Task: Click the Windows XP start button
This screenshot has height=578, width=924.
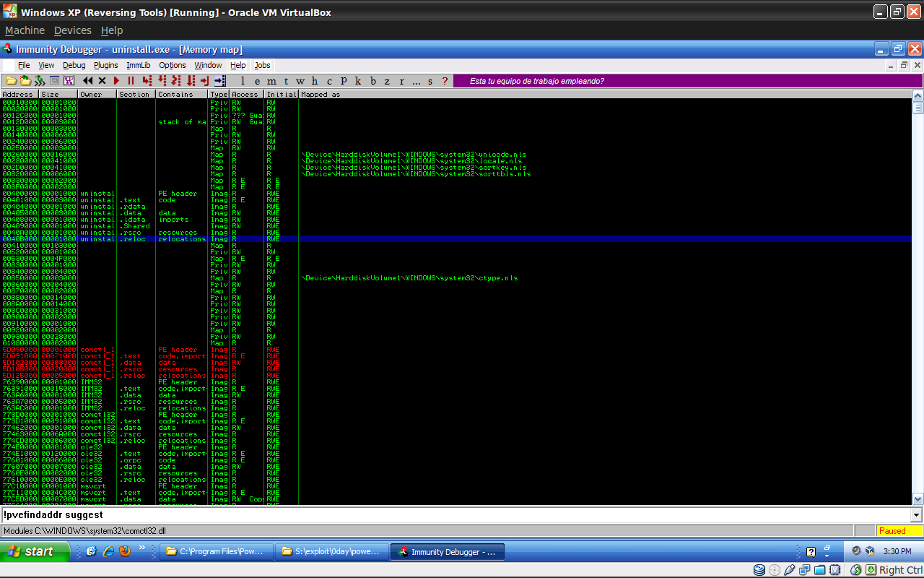Action: pyautogui.click(x=35, y=551)
